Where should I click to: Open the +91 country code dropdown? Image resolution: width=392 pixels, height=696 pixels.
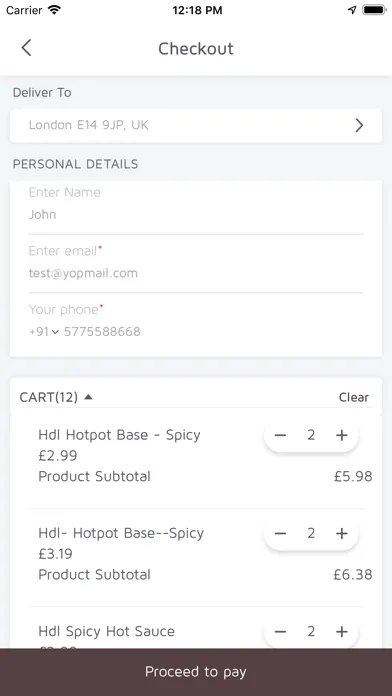pyautogui.click(x=44, y=332)
